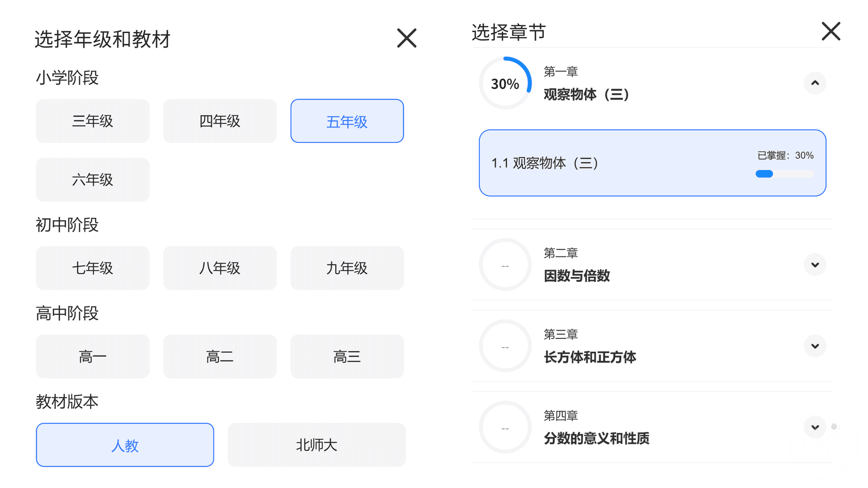The width and height of the screenshot is (868, 488).
Task: Click the 已掌握 30% mastery progress bar
Action: click(784, 174)
